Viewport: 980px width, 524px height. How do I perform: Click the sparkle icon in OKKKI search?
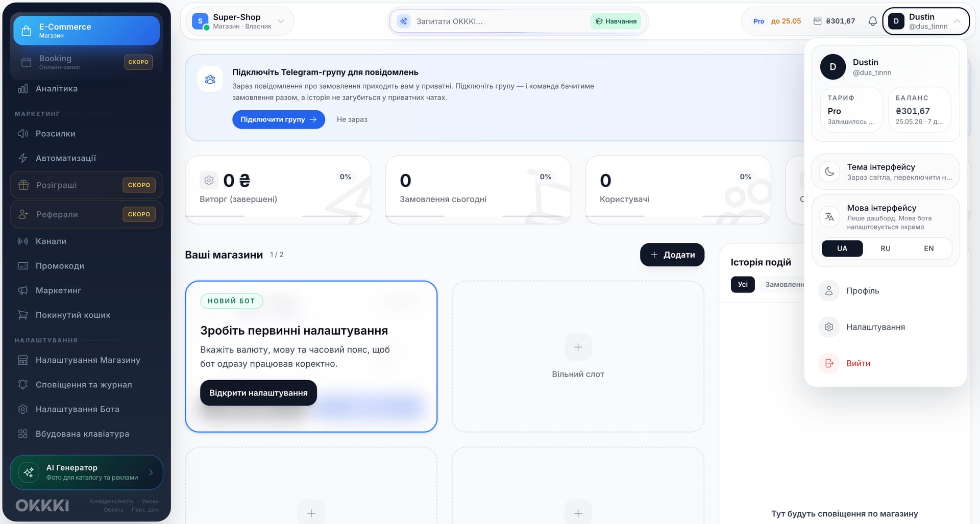point(404,21)
